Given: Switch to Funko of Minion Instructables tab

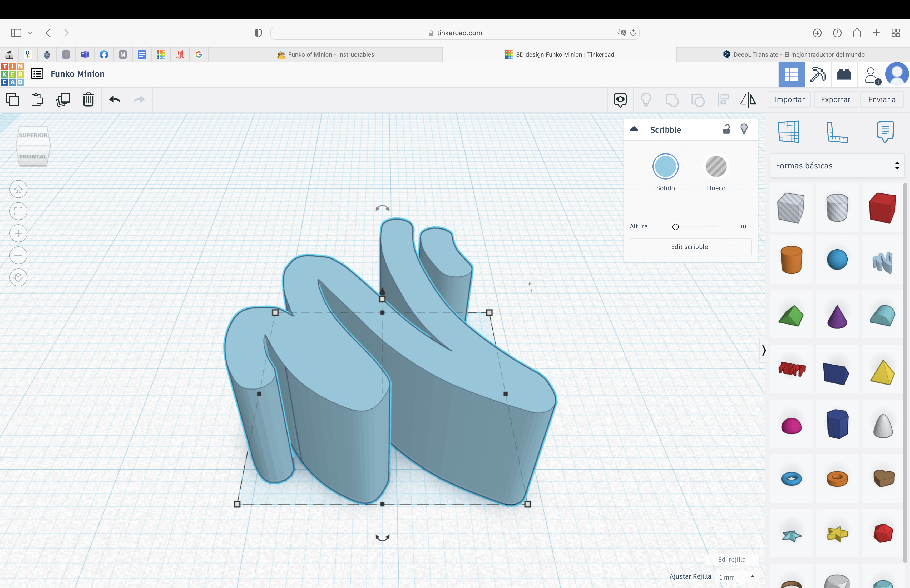Looking at the screenshot, I should point(326,54).
